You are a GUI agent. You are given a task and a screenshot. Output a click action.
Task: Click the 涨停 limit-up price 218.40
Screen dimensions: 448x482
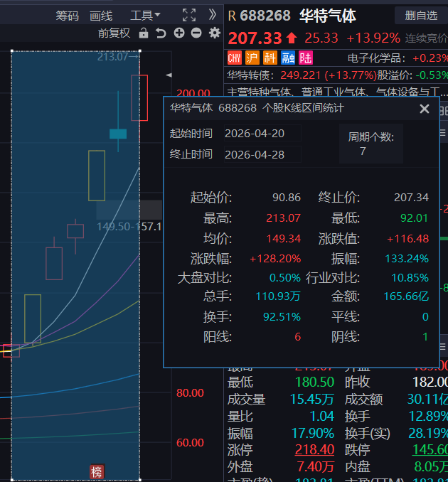click(314, 450)
